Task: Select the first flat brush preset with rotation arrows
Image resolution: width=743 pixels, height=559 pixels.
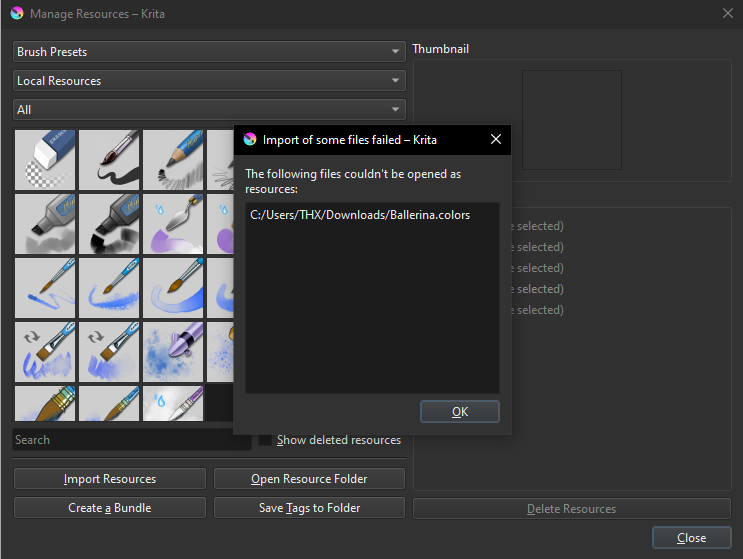Action: pyautogui.click(x=45, y=352)
